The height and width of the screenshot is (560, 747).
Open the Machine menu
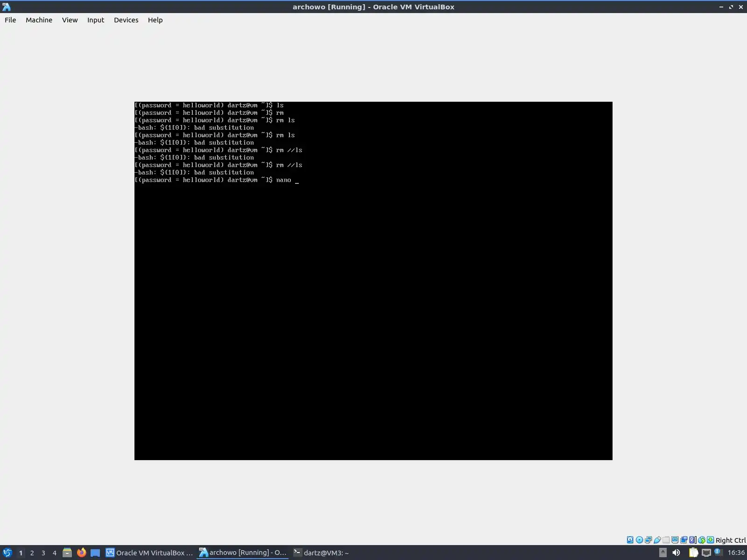(x=39, y=20)
